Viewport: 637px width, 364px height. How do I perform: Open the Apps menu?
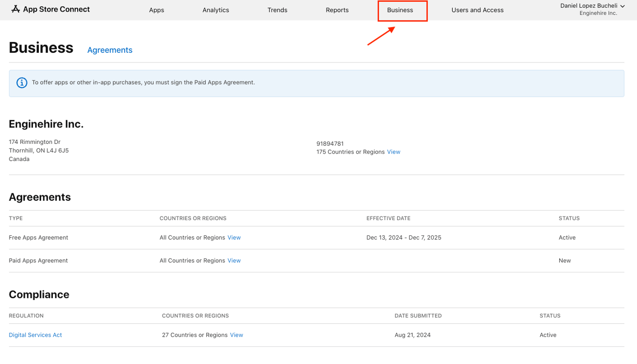[x=156, y=10]
